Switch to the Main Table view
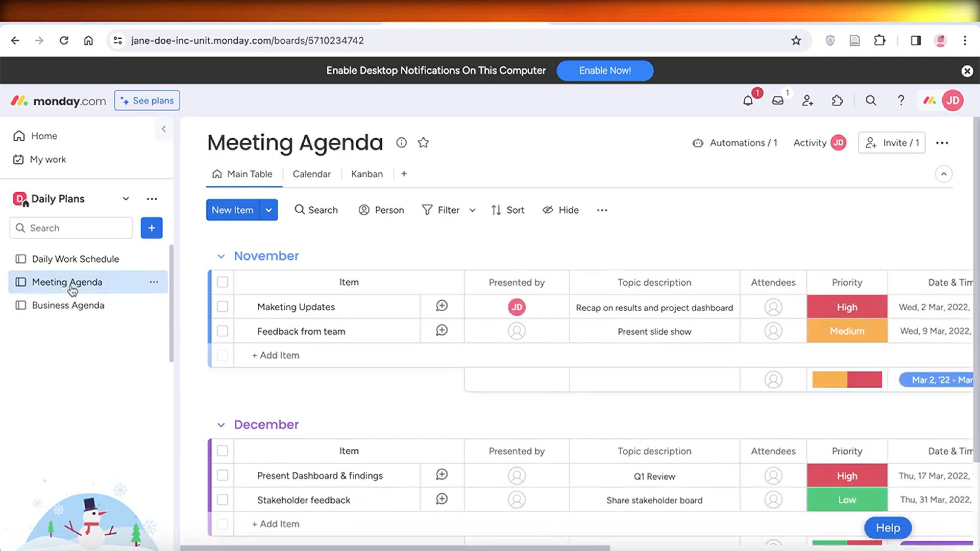980x551 pixels. (x=243, y=174)
